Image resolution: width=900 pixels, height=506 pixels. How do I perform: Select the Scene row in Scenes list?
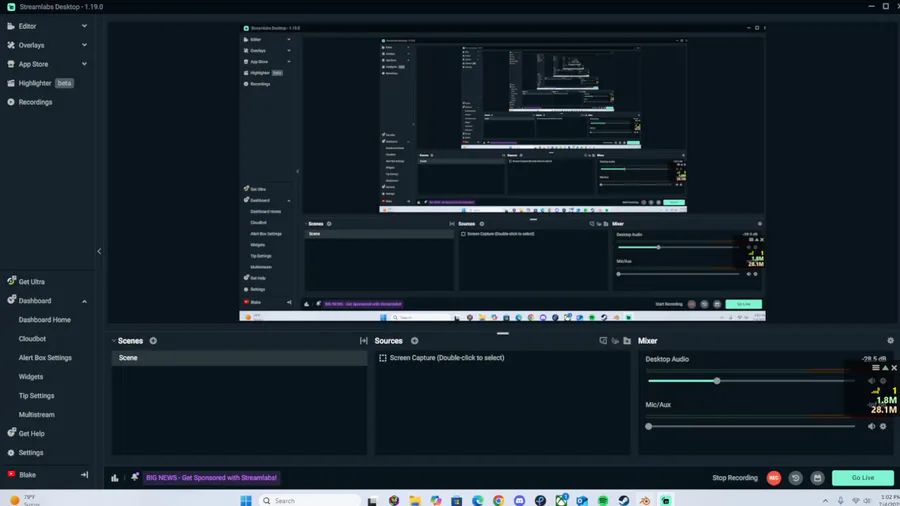tap(239, 358)
